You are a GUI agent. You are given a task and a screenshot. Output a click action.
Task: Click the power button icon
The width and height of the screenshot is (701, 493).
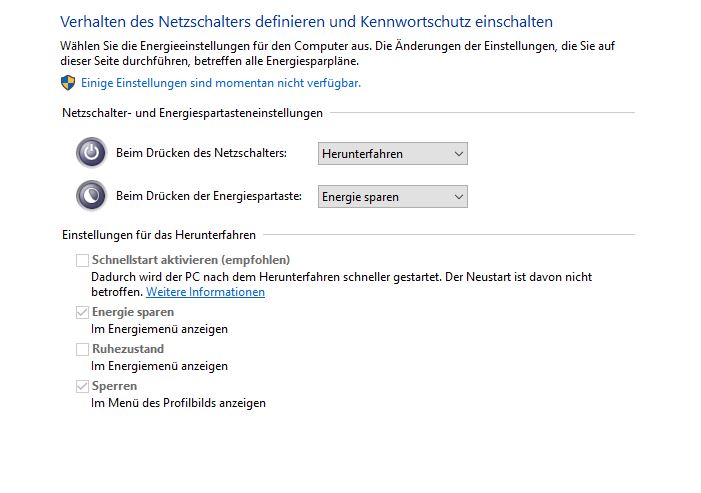coord(91,152)
